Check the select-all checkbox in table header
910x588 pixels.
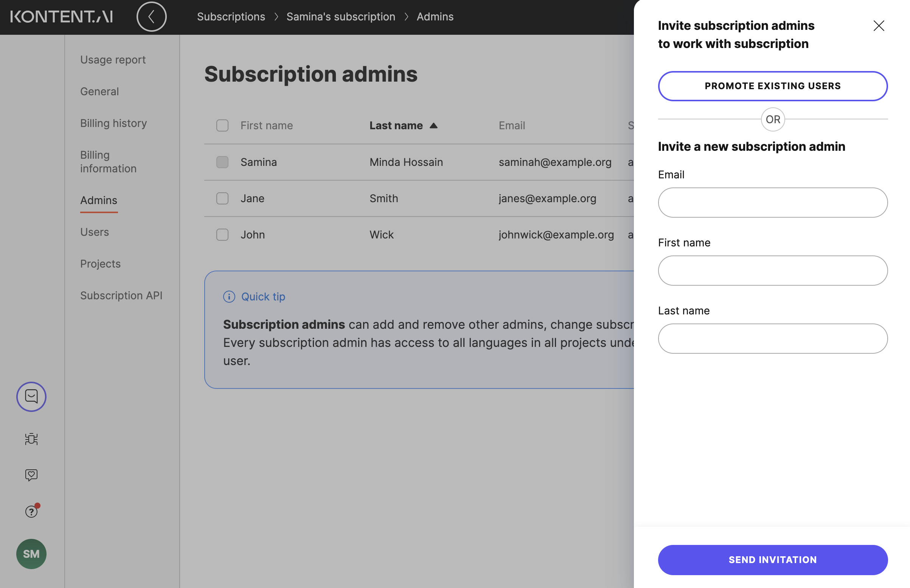(222, 125)
